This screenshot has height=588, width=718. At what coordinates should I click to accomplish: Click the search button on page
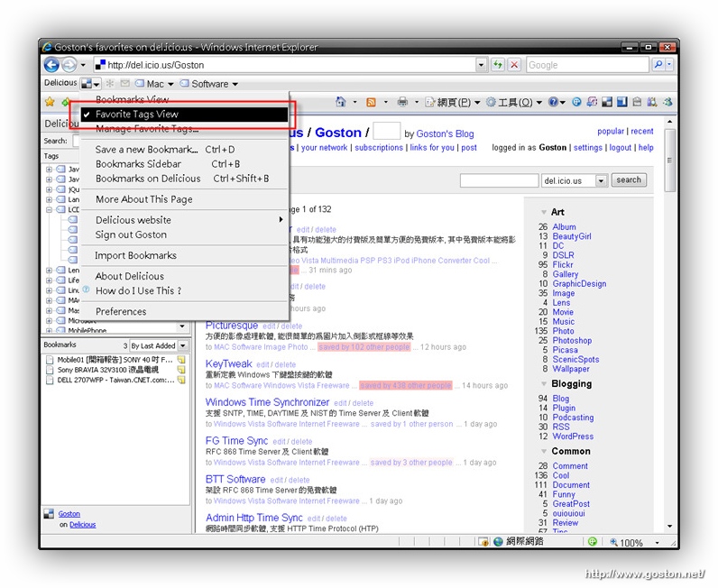click(x=629, y=180)
